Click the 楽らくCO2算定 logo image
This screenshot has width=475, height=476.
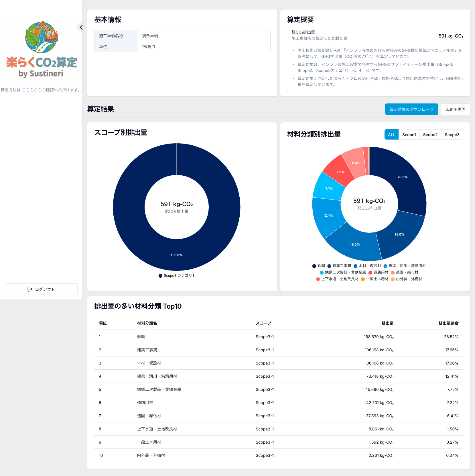coord(42,49)
